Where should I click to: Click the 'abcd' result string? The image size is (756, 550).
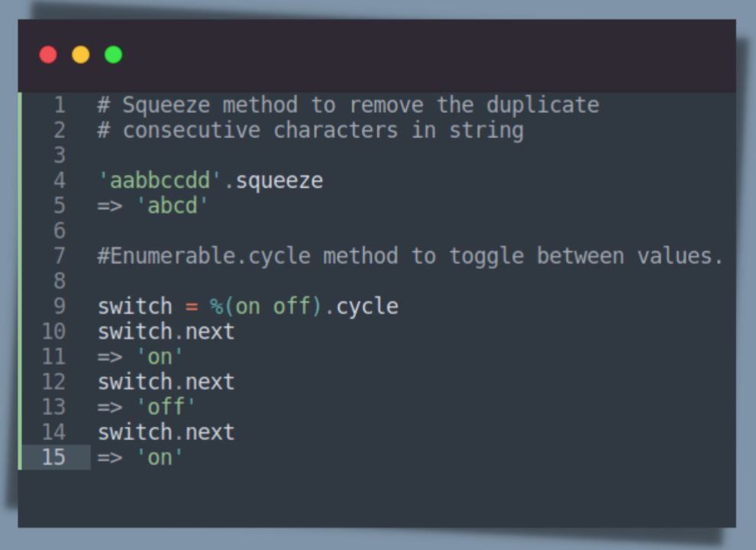tap(172, 206)
